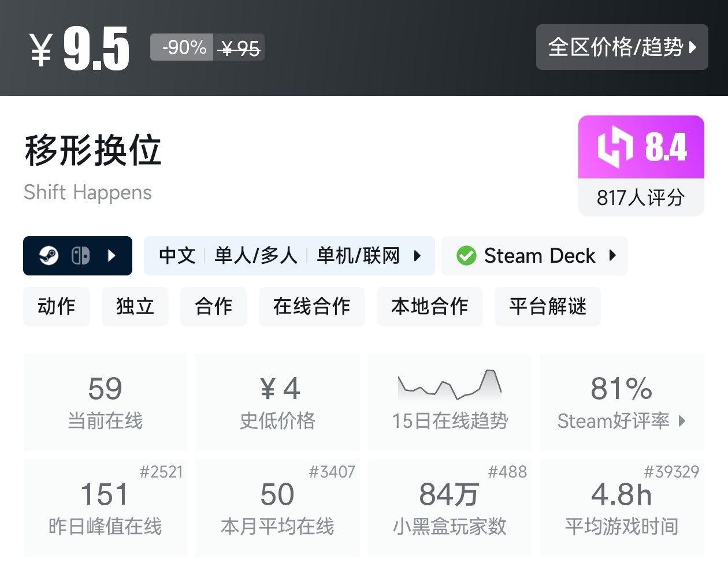
Task: Click the Nintendo Switch platform icon
Action: (x=80, y=255)
